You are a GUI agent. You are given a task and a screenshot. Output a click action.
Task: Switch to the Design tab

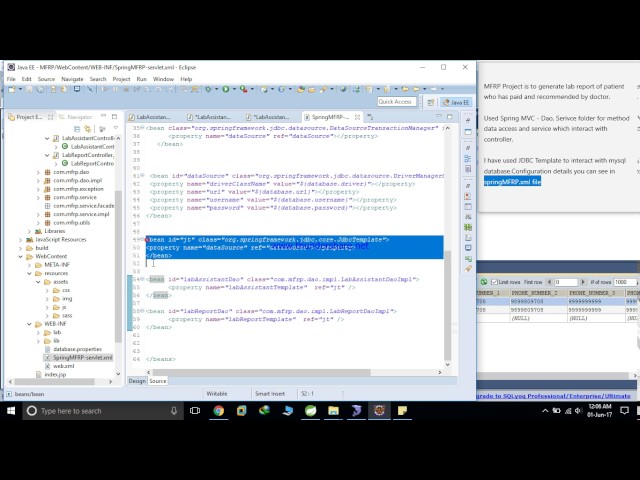tap(137, 381)
